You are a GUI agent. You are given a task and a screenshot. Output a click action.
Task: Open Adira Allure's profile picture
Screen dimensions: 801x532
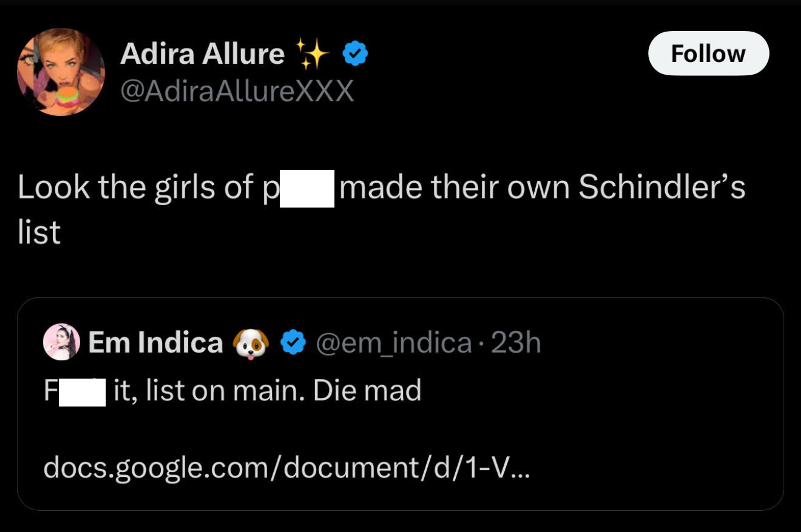(x=61, y=72)
